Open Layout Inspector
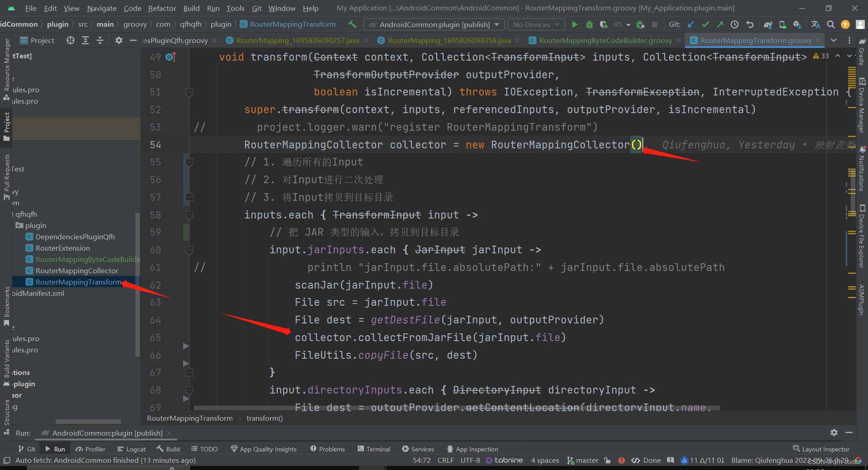 pos(821,449)
